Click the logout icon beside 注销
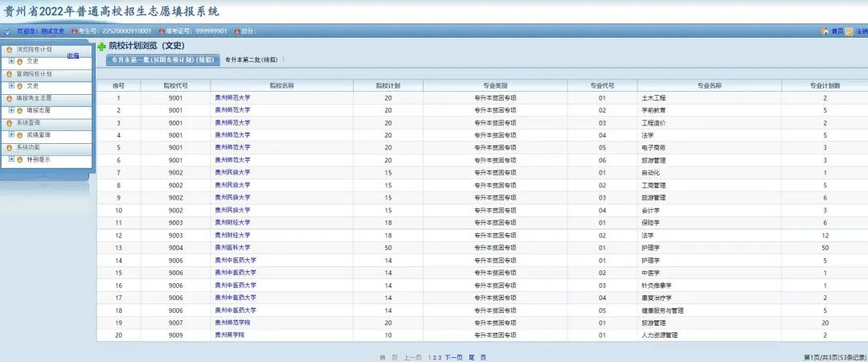This screenshot has height=362, width=868. click(850, 31)
